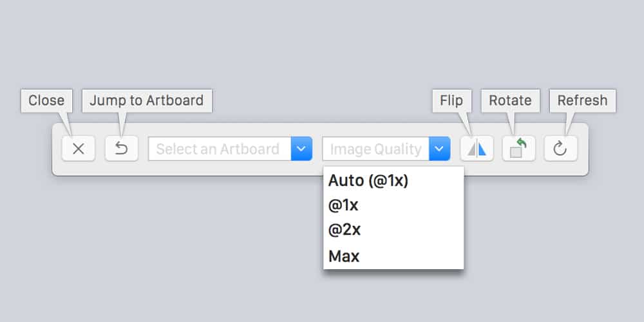Collapse the Image Quality dropdown arrow
644x322 pixels.
439,149
